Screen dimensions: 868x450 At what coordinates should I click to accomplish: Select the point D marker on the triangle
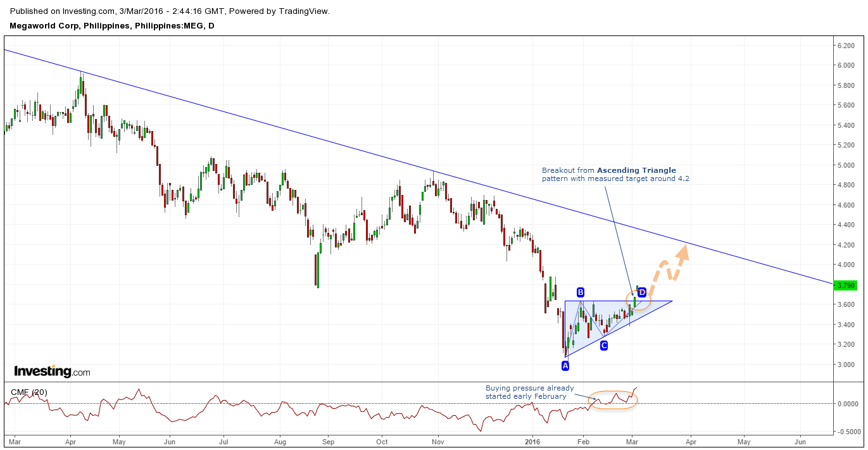641,292
